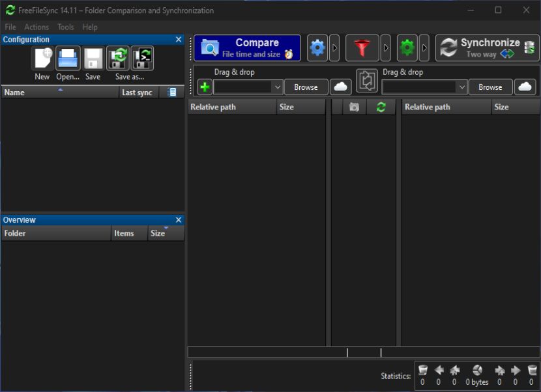Browse for the left folder
Viewport: 541px width, 392px height.
[x=306, y=87]
